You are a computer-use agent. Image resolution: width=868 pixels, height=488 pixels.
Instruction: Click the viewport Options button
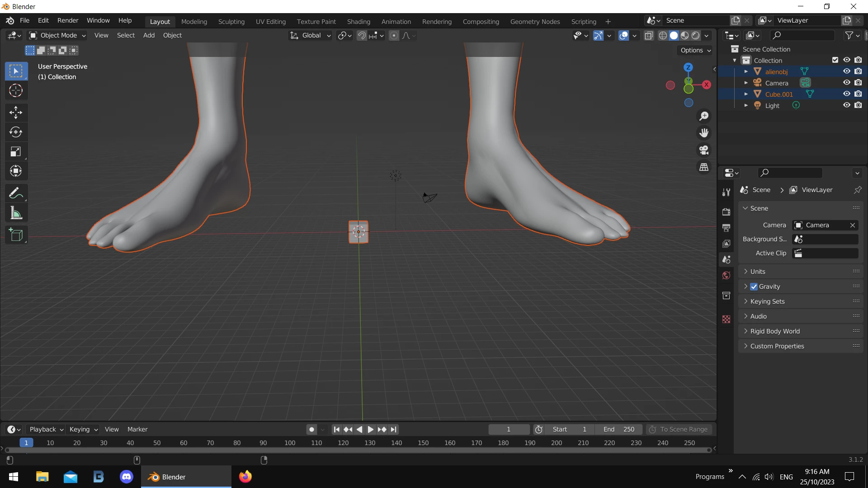[695, 50]
